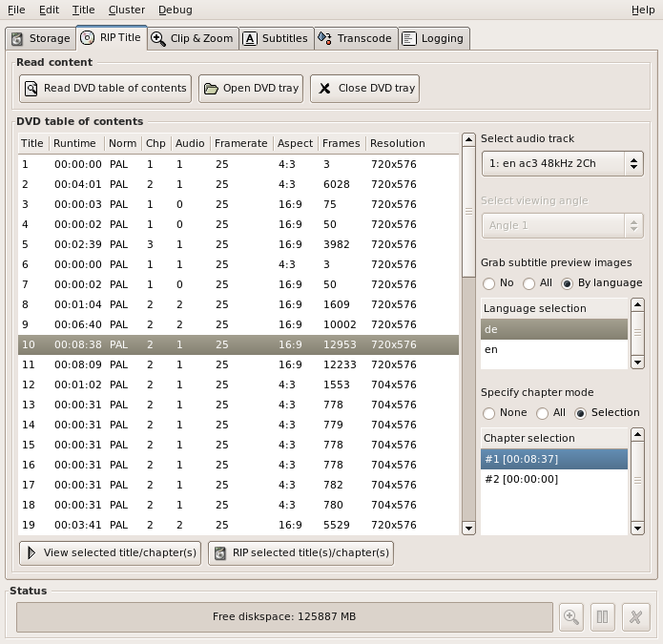
Task: Click Open DVD tray button
Action: click(251, 89)
